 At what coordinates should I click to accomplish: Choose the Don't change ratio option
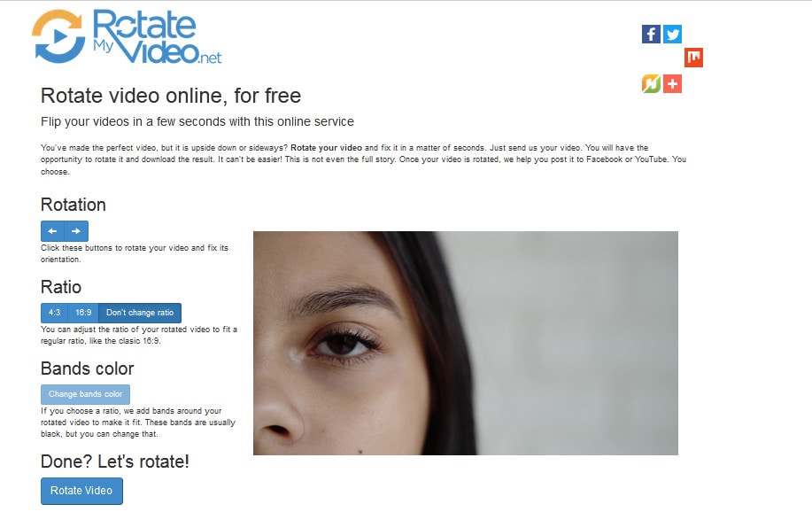pos(140,313)
